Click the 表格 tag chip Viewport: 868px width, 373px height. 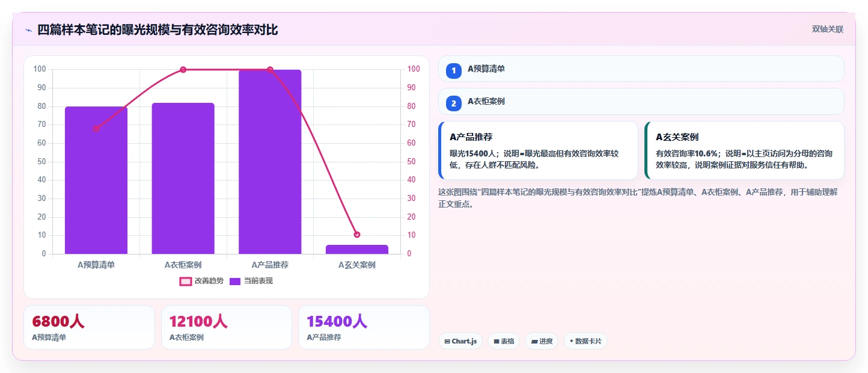click(x=504, y=341)
